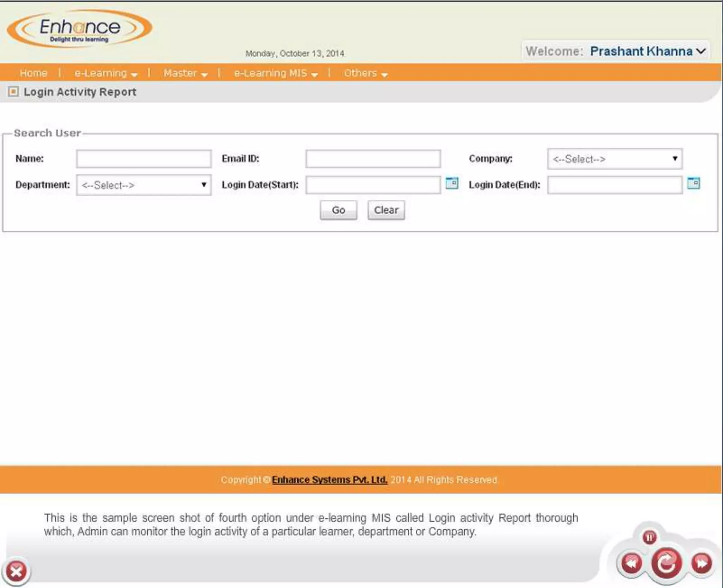723x588 pixels.
Task: Click the pause playback button
Action: pyautogui.click(x=649, y=537)
